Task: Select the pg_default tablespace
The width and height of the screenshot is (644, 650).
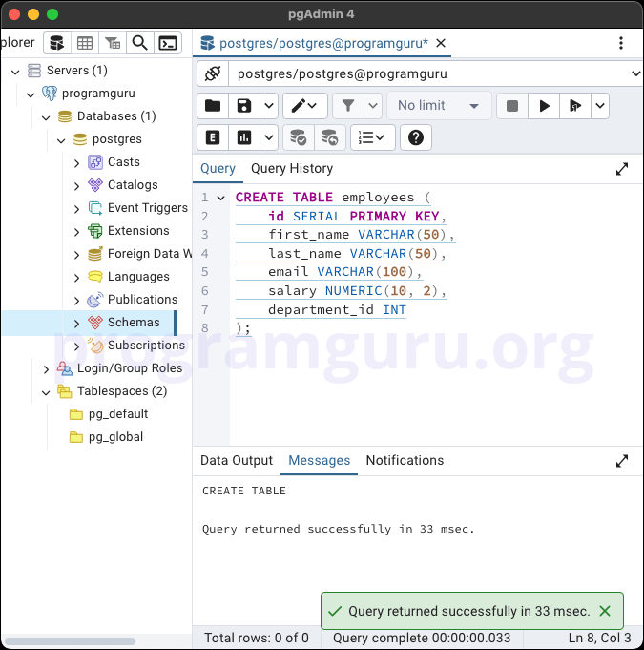Action: coord(118,414)
